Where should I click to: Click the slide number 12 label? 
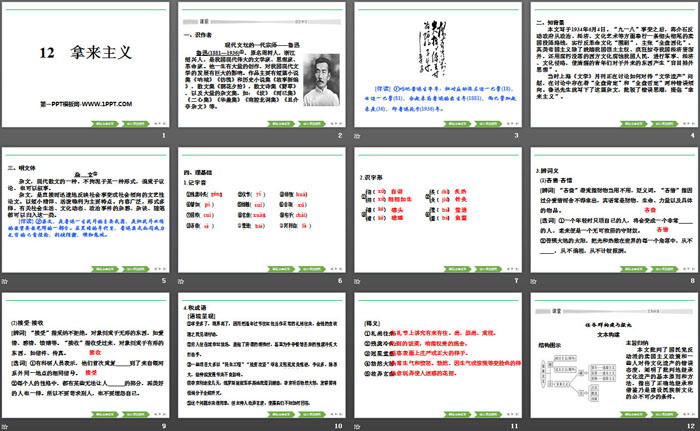(x=691, y=426)
